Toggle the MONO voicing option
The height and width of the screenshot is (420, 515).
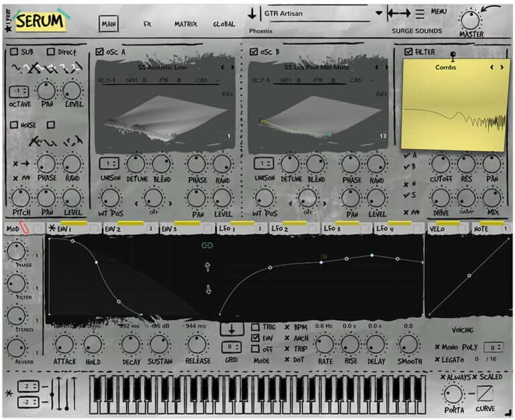[446, 347]
